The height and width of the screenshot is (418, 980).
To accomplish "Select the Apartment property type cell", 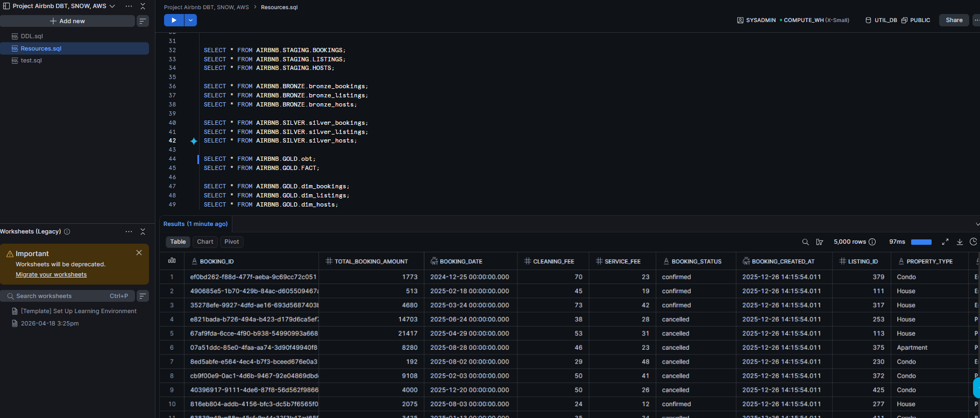I will click(929, 348).
